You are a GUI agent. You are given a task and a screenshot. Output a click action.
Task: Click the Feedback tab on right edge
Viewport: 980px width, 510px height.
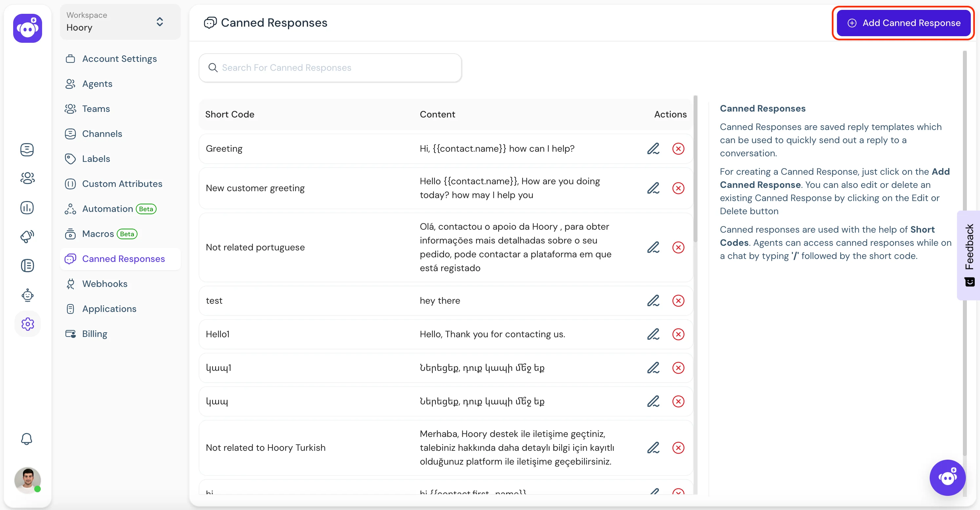click(x=969, y=252)
